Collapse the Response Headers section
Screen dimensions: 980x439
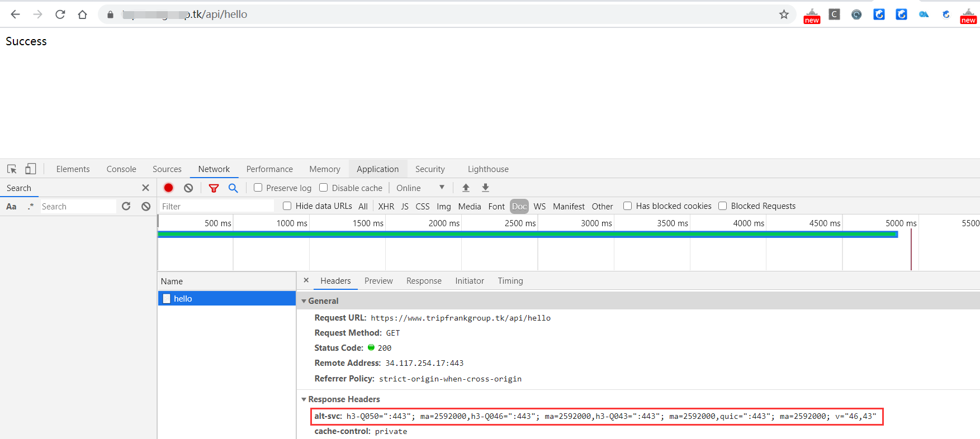click(304, 399)
